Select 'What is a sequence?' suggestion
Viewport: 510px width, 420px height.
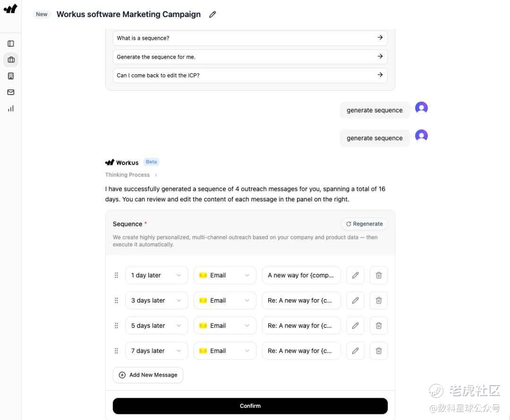(x=250, y=38)
